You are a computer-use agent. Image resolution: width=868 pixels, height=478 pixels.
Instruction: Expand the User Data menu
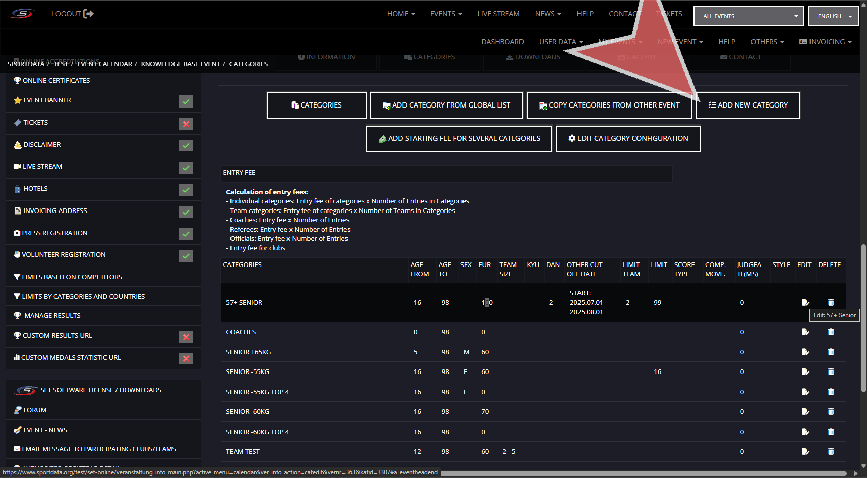click(x=560, y=42)
